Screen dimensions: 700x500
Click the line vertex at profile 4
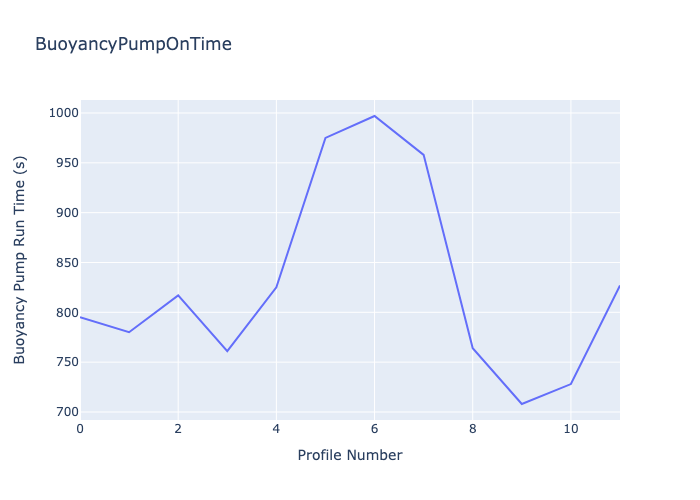click(x=276, y=287)
